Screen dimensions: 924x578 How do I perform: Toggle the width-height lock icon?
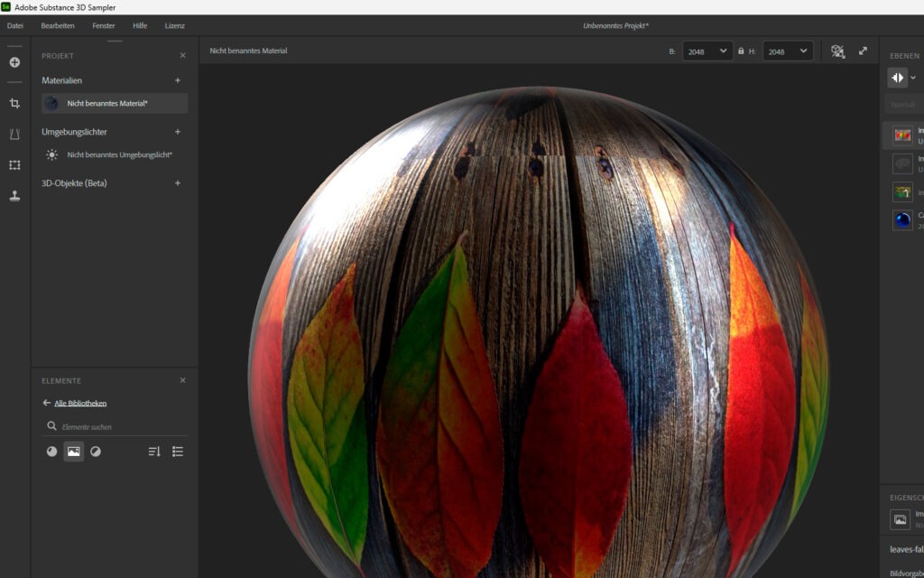tap(741, 51)
